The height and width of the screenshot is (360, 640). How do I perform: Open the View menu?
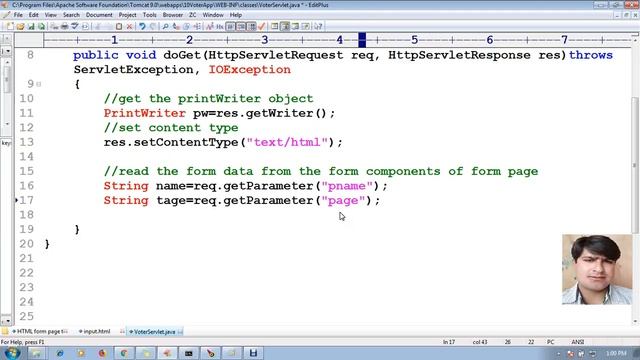click(51, 15)
